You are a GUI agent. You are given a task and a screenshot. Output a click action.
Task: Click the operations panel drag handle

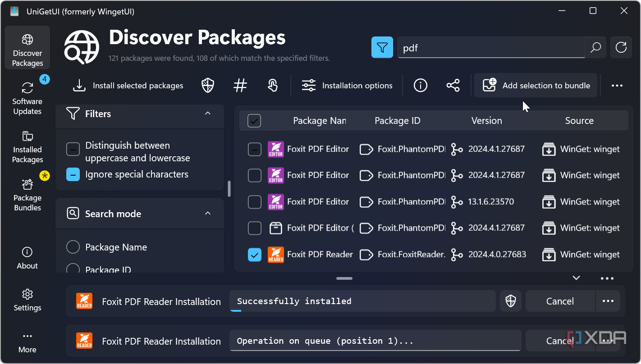tap(344, 278)
